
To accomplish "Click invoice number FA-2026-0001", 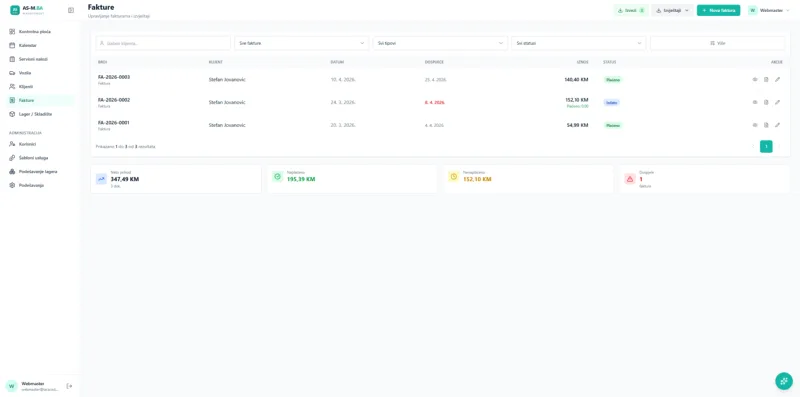I will pos(114,122).
